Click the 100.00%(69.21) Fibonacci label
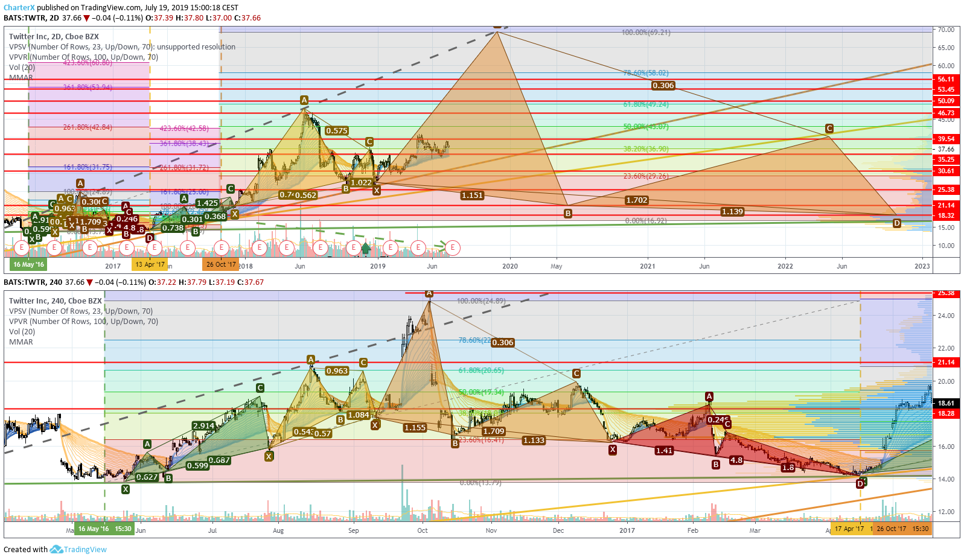Viewport: 964px width, 560px height. click(x=646, y=33)
